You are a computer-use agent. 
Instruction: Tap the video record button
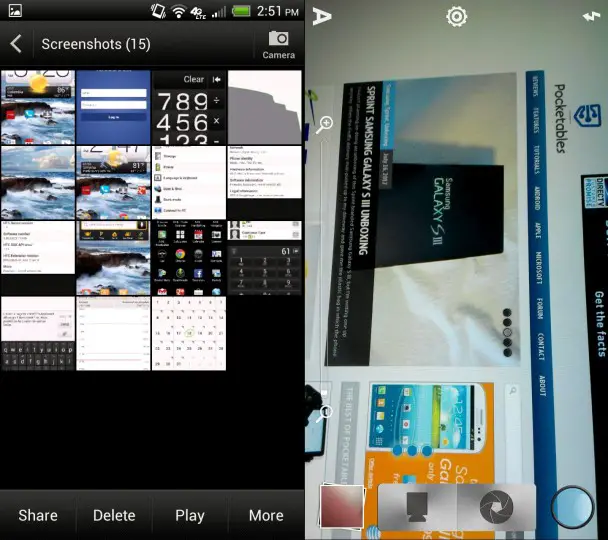point(417,507)
